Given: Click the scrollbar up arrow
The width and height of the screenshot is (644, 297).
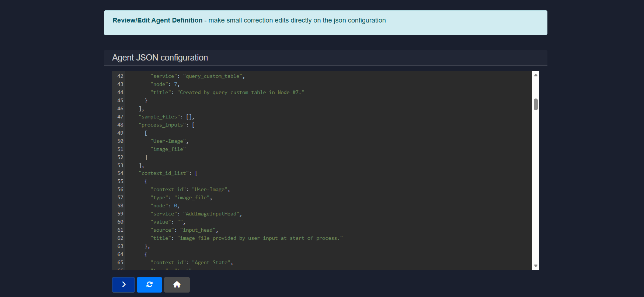Looking at the screenshot, I should [x=536, y=75].
